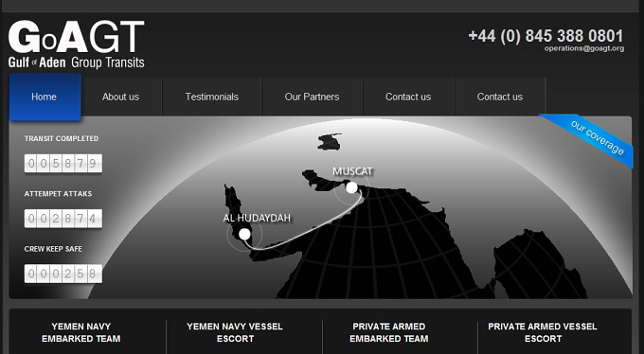
Task: Click the TRANSIT COMPLETED heading
Action: point(62,139)
